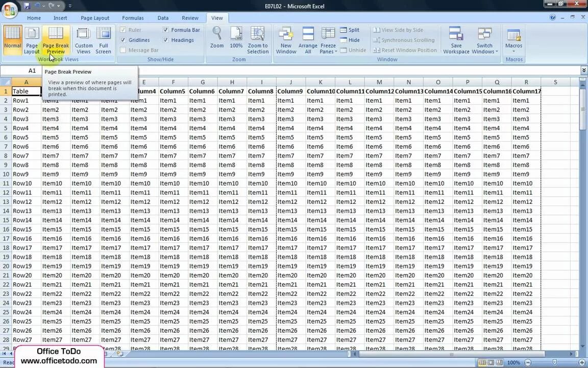Switch to Page Layout from status bar
The image size is (588, 368).
pyautogui.click(x=491, y=362)
